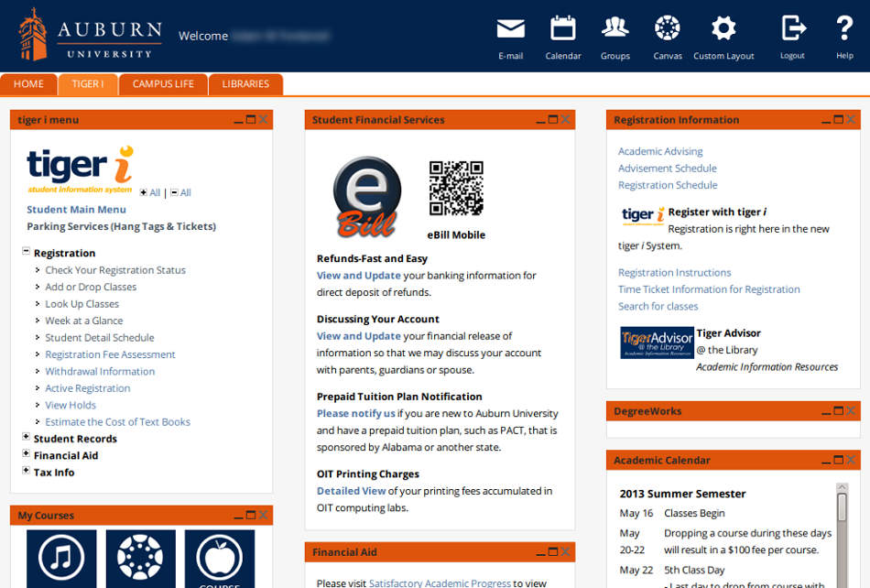Open the E-mail icon
The image size is (870, 588).
pos(510,28)
